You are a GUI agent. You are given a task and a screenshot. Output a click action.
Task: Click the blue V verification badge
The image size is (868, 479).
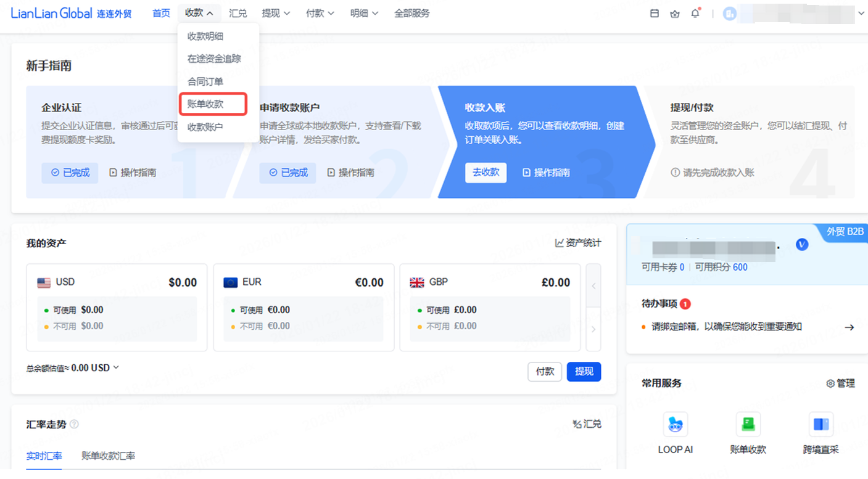[802, 245]
